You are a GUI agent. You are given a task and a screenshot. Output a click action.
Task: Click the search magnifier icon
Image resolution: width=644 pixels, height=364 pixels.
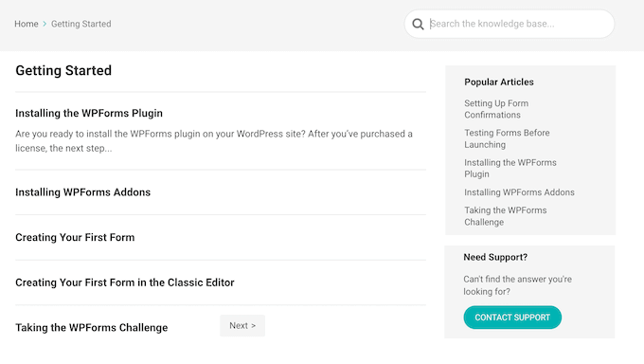click(x=418, y=25)
